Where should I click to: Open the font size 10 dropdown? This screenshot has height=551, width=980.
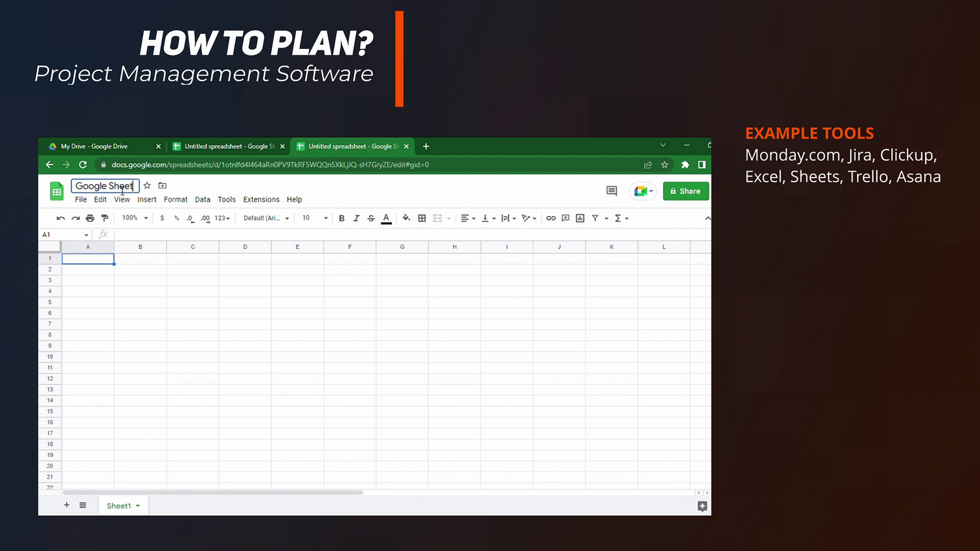tap(315, 218)
